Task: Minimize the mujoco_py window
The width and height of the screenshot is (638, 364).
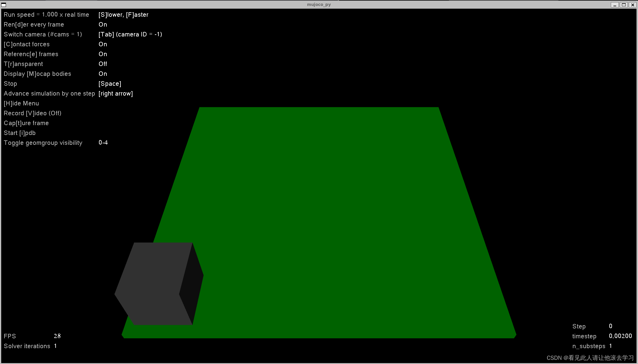Action: (x=615, y=4)
